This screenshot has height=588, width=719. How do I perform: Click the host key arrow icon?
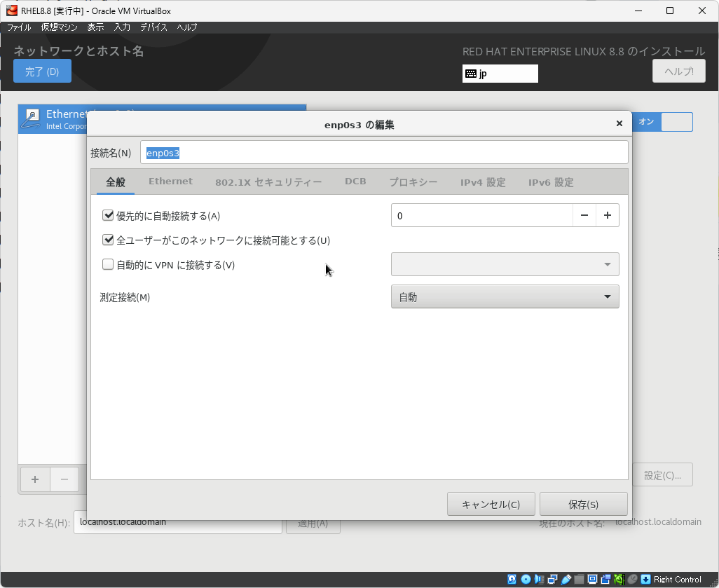tap(645, 580)
